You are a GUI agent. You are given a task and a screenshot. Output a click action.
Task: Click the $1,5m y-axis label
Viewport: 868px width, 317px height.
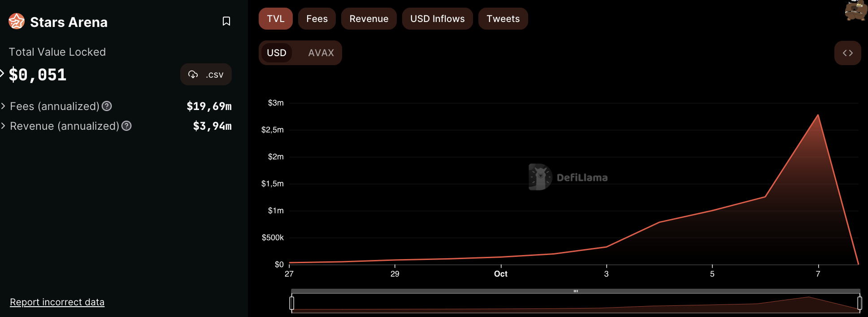pos(273,184)
